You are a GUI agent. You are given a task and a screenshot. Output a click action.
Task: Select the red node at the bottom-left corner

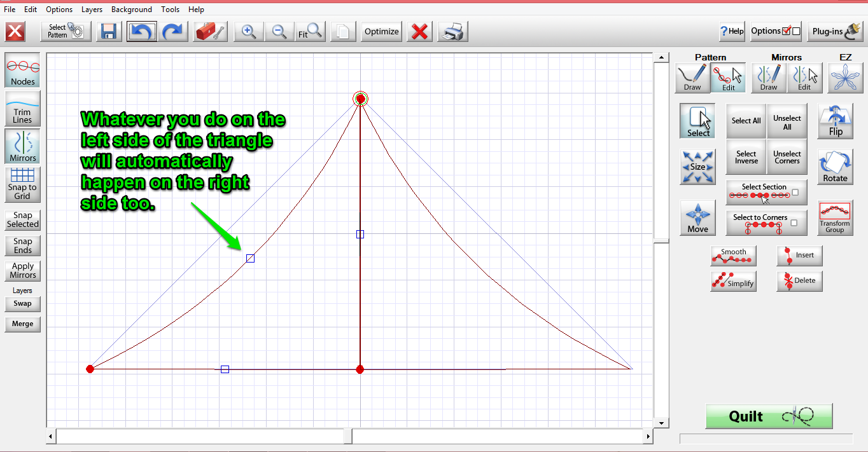pos(90,369)
